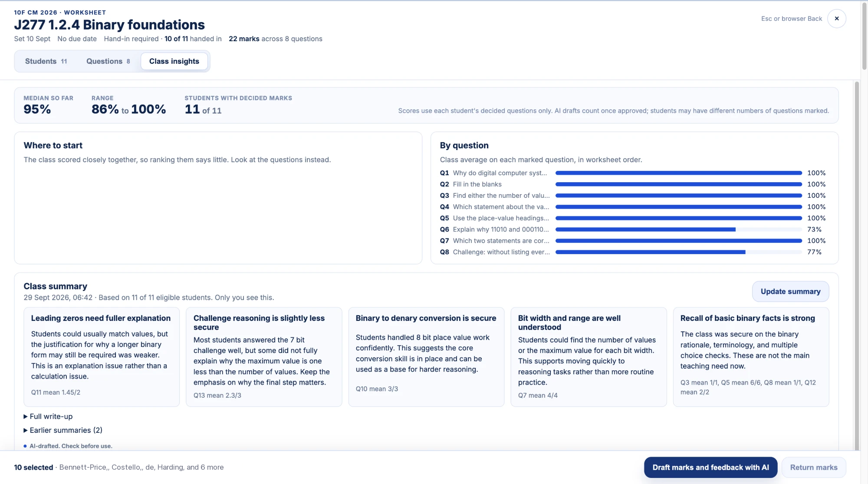Click the Median so far 95% value

pyautogui.click(x=37, y=109)
